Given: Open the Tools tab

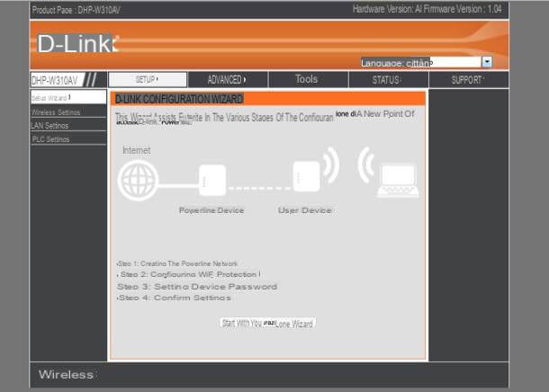Looking at the screenshot, I should [308, 79].
